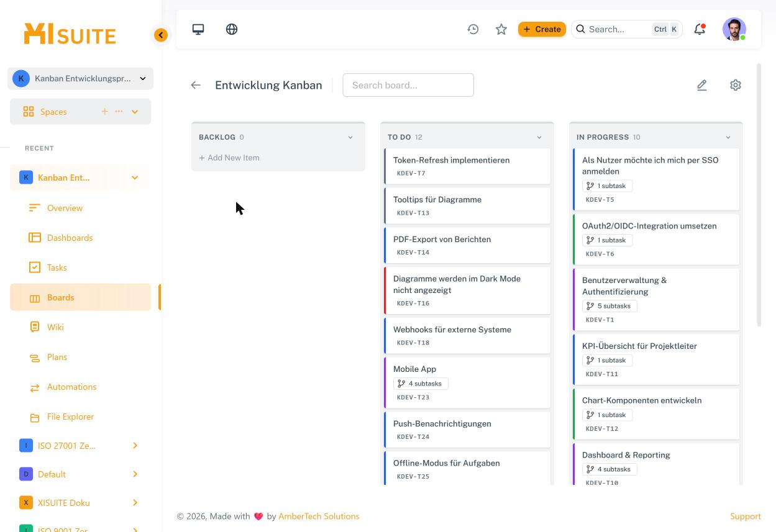Open the user avatar profile menu
The width and height of the screenshot is (776, 532).
tap(734, 29)
